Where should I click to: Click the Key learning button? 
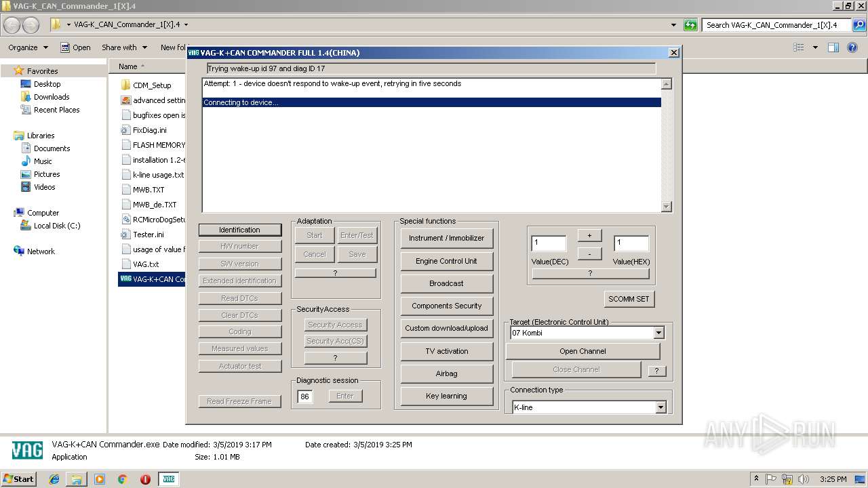click(446, 396)
